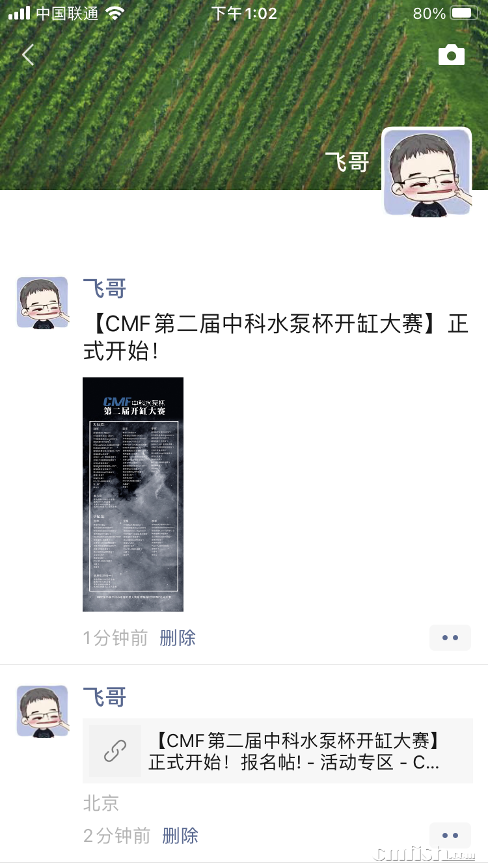Tap the back arrow at top left

[x=27, y=55]
